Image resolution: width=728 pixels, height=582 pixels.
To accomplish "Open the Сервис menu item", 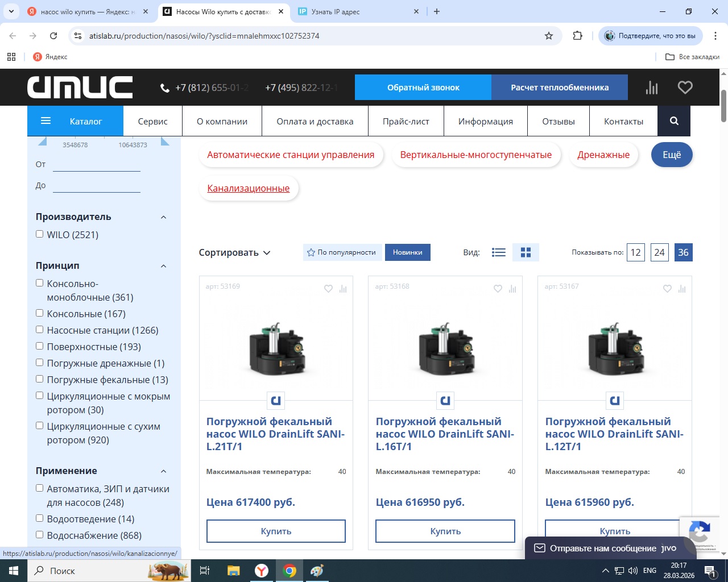I will click(x=153, y=121).
